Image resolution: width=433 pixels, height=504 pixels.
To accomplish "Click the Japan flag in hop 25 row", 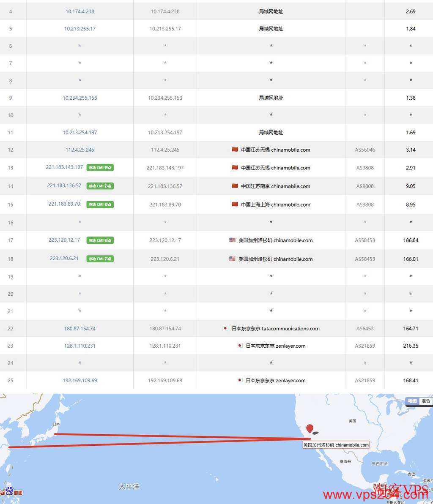I will click(x=239, y=380).
